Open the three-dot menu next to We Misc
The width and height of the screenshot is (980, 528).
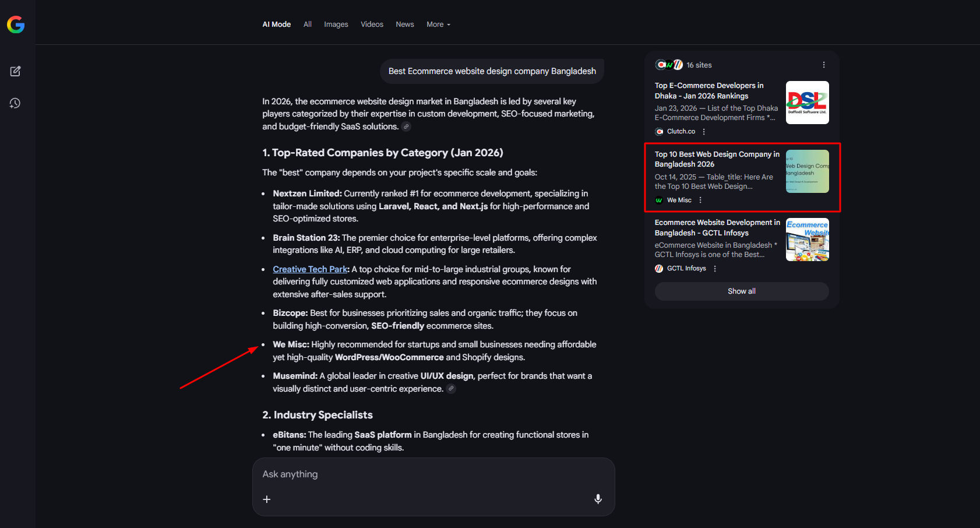point(700,200)
